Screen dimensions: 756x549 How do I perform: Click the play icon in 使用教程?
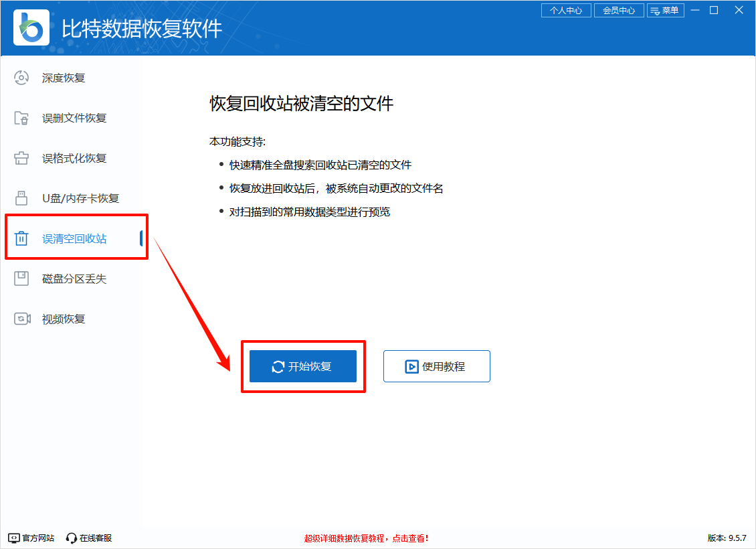411,367
